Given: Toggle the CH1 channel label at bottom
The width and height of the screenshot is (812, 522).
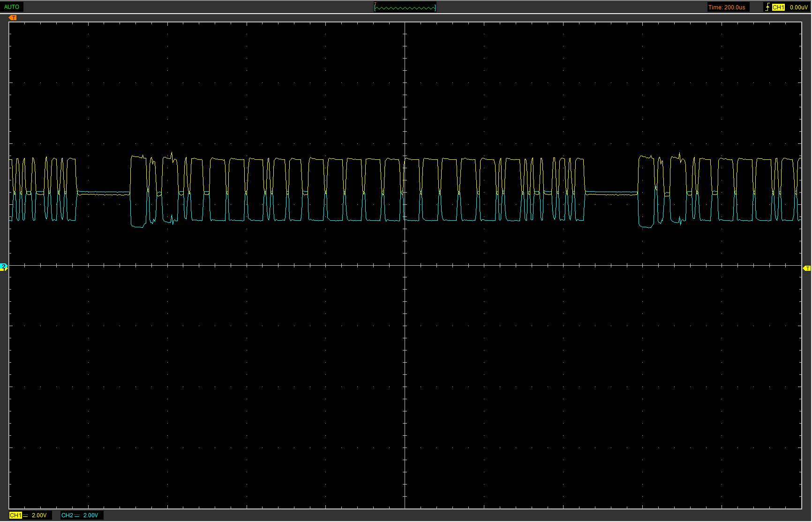Looking at the screenshot, I should [15, 515].
